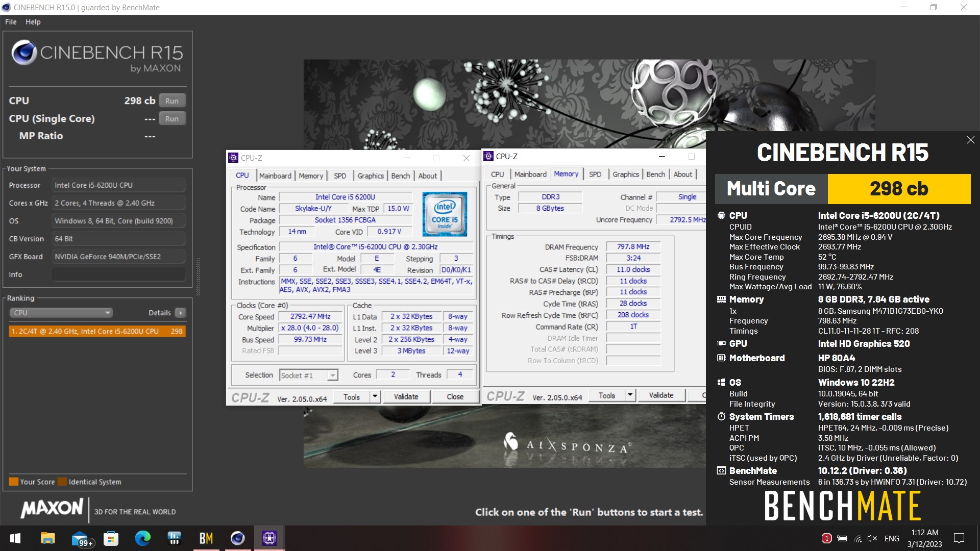Expand ranking Details arrow button

(180, 313)
